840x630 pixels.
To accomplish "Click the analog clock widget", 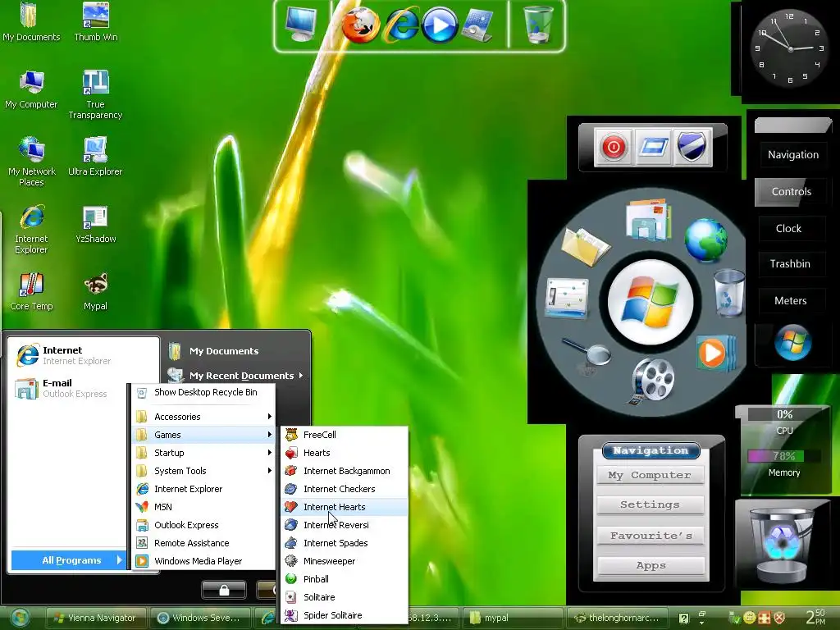I will [x=790, y=48].
